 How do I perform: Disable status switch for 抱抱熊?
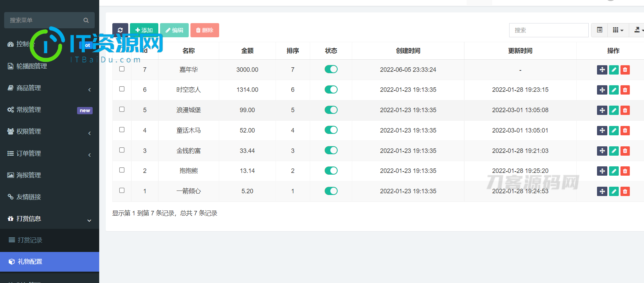[331, 171]
